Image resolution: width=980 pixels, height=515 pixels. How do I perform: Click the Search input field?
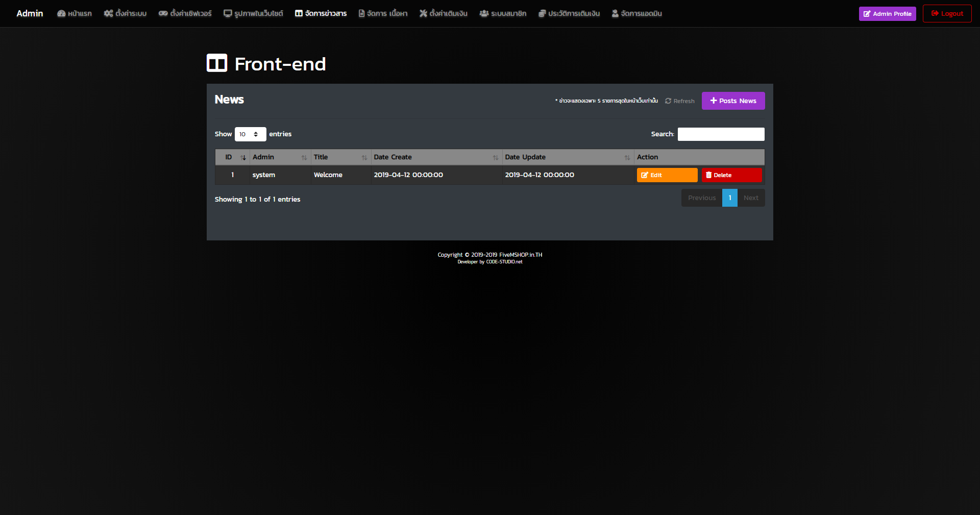721,134
